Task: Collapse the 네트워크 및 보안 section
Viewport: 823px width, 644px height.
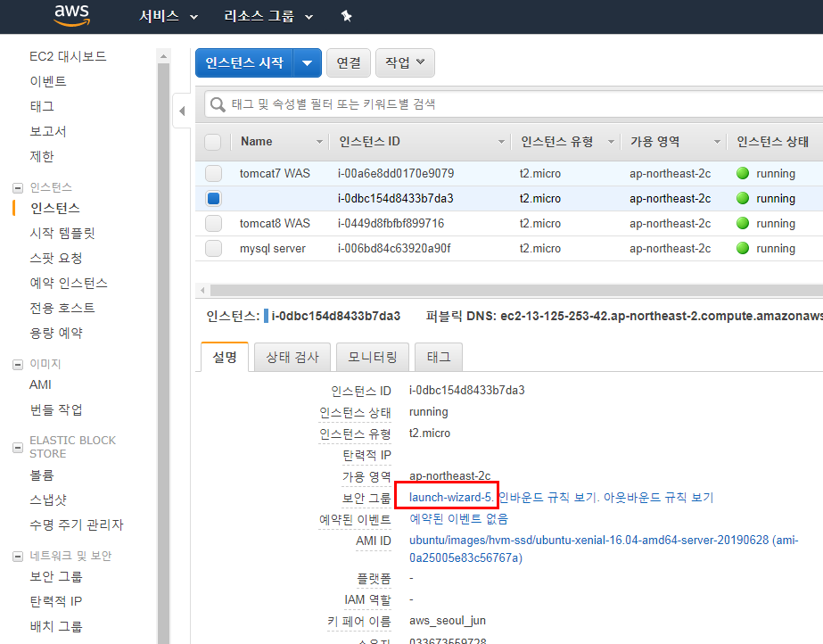Action: point(18,557)
